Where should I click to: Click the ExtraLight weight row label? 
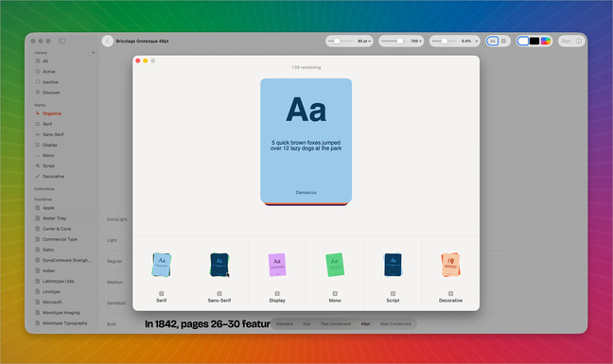[117, 219]
